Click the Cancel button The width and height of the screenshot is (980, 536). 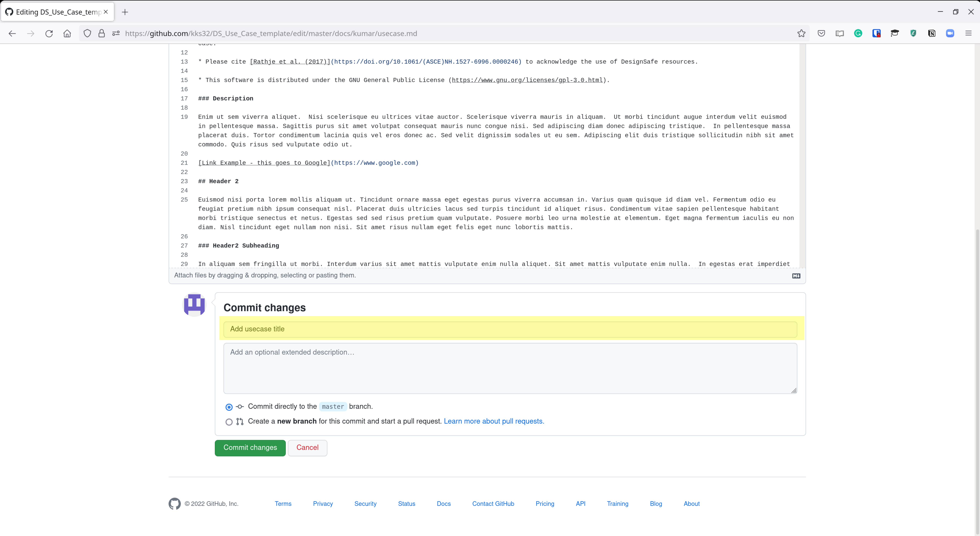[x=307, y=448]
